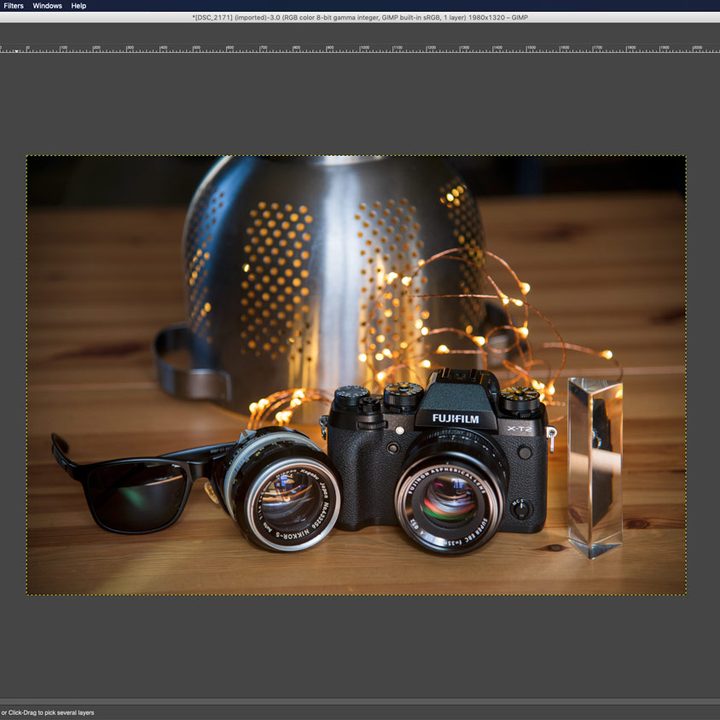Click the DSC_2171 window title text
This screenshot has width=720, height=720.
360,17
